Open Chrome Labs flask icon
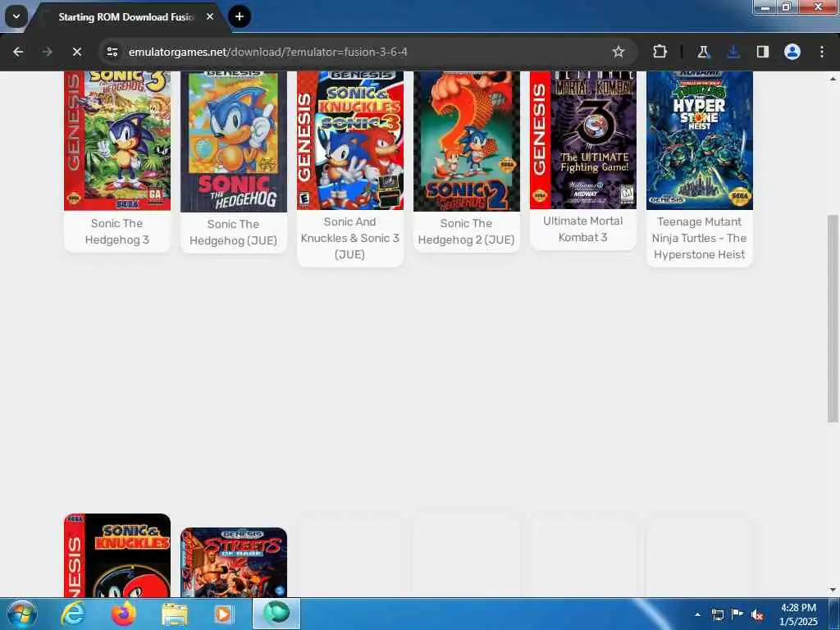 703,52
